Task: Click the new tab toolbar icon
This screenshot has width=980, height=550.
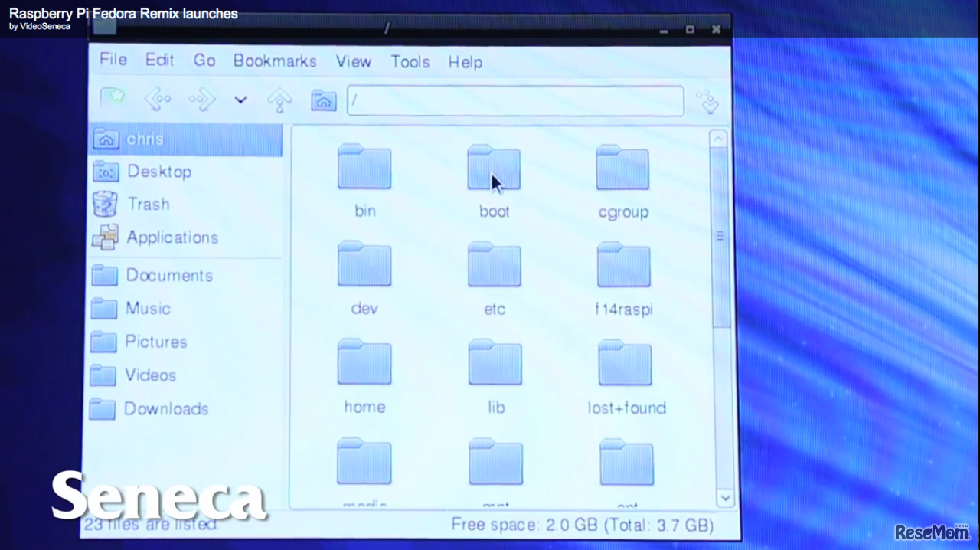Action: pos(113,98)
